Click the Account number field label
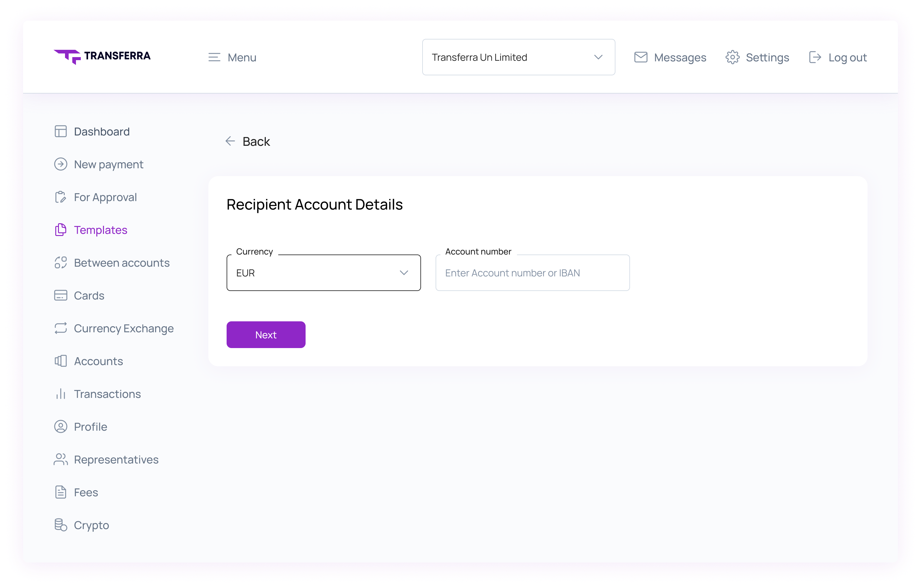921x588 pixels. pyautogui.click(x=478, y=251)
